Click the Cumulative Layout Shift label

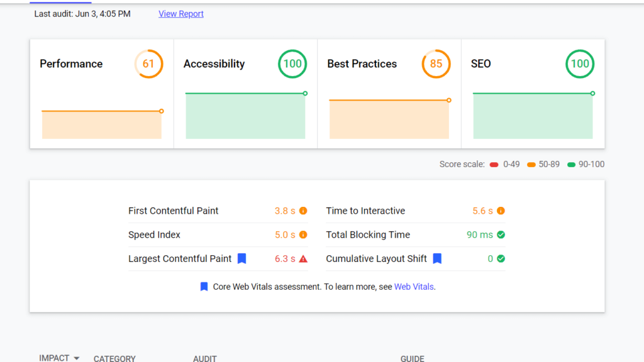(x=376, y=258)
